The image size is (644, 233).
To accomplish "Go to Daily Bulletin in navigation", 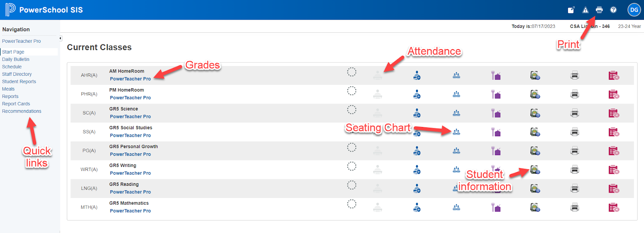I will coord(16,59).
